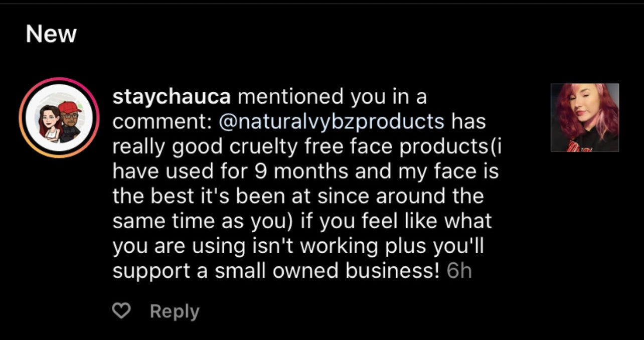
Task: Follow the @naturalvybzproducts mention link
Action: [x=331, y=121]
